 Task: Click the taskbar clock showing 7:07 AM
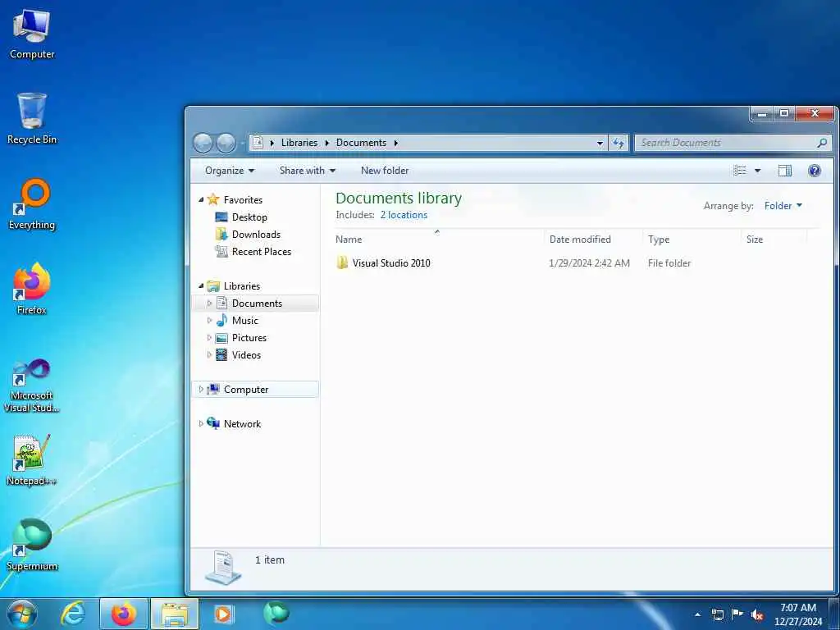point(797,614)
